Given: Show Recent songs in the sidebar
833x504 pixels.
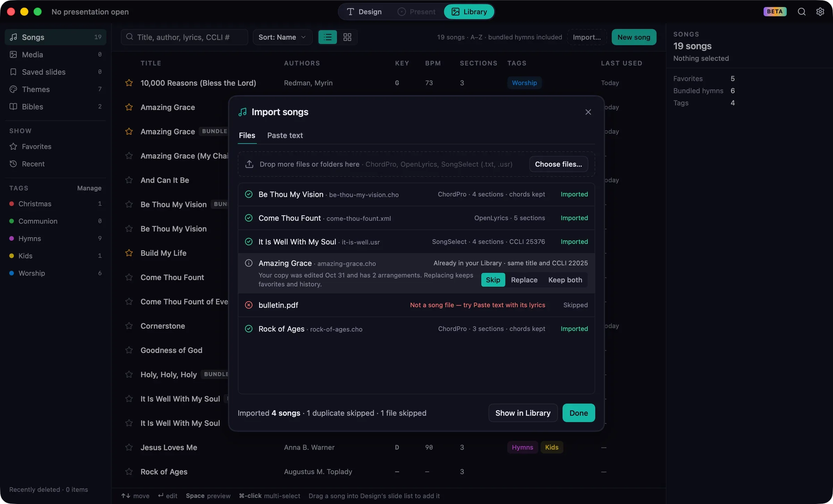Looking at the screenshot, I should coord(56,164).
